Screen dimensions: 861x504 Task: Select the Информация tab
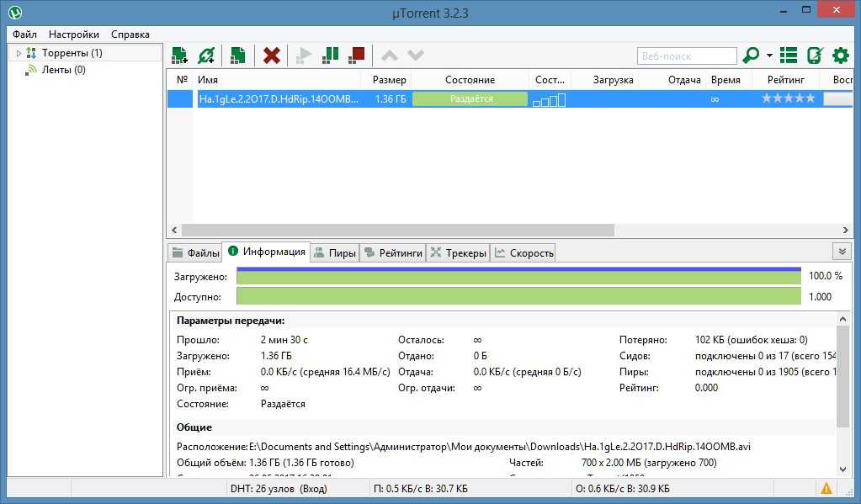[x=266, y=252]
